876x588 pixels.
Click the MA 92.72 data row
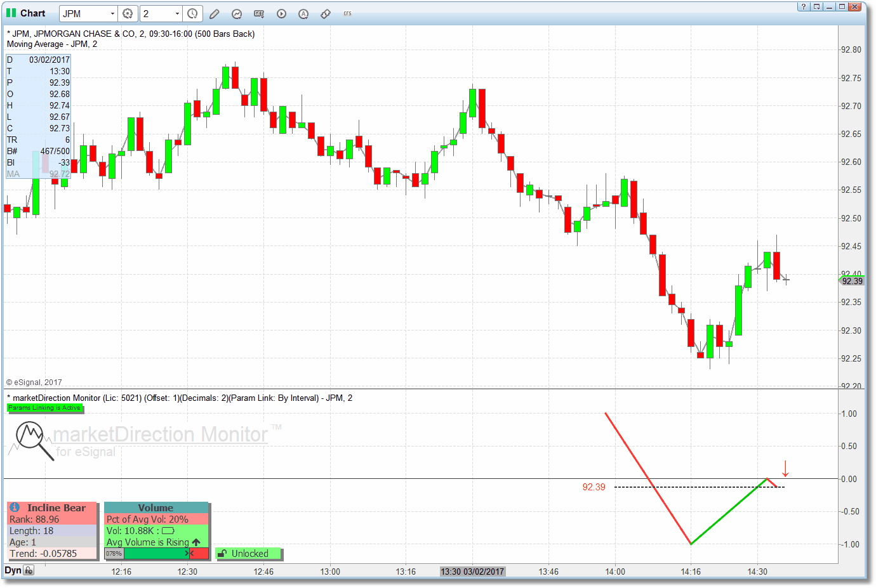(x=38, y=174)
